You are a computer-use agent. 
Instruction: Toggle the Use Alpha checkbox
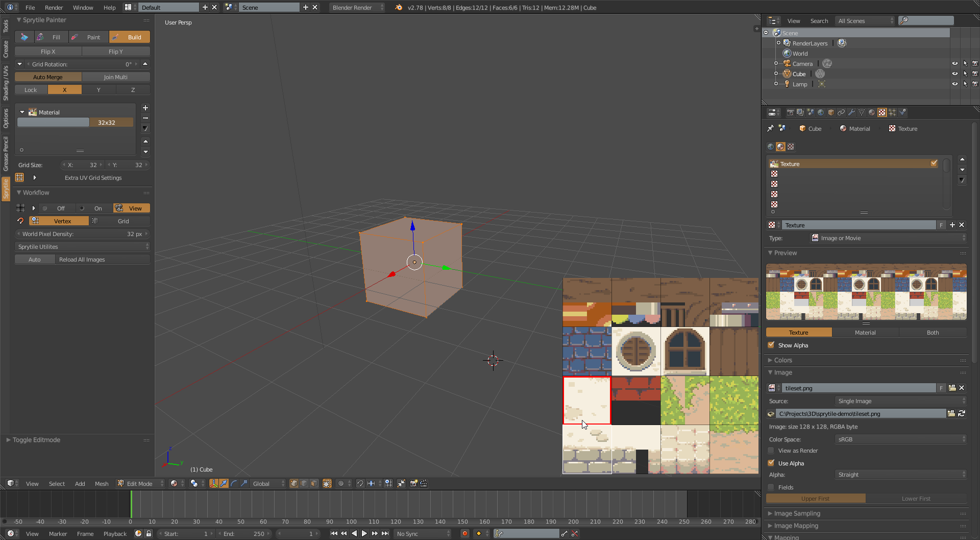click(771, 463)
